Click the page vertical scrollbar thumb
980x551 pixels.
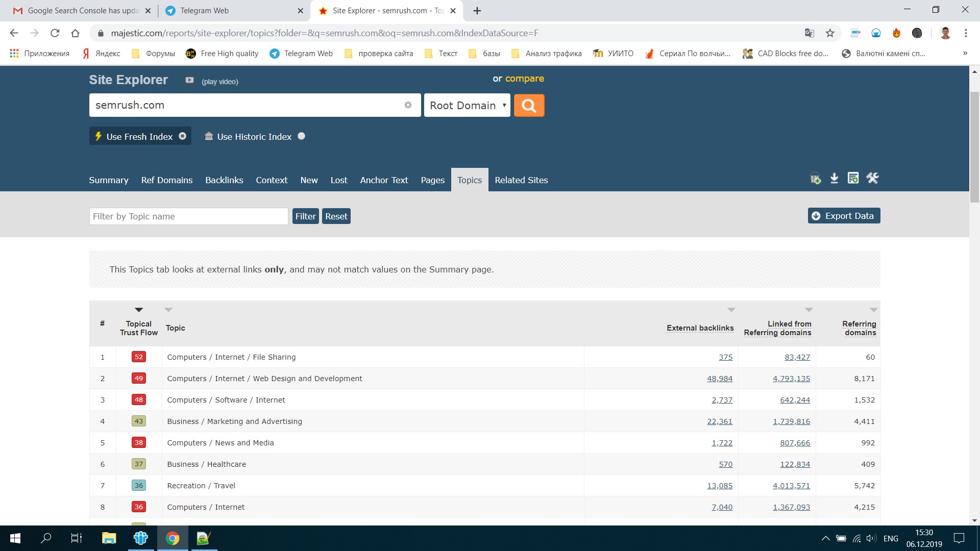point(974,148)
